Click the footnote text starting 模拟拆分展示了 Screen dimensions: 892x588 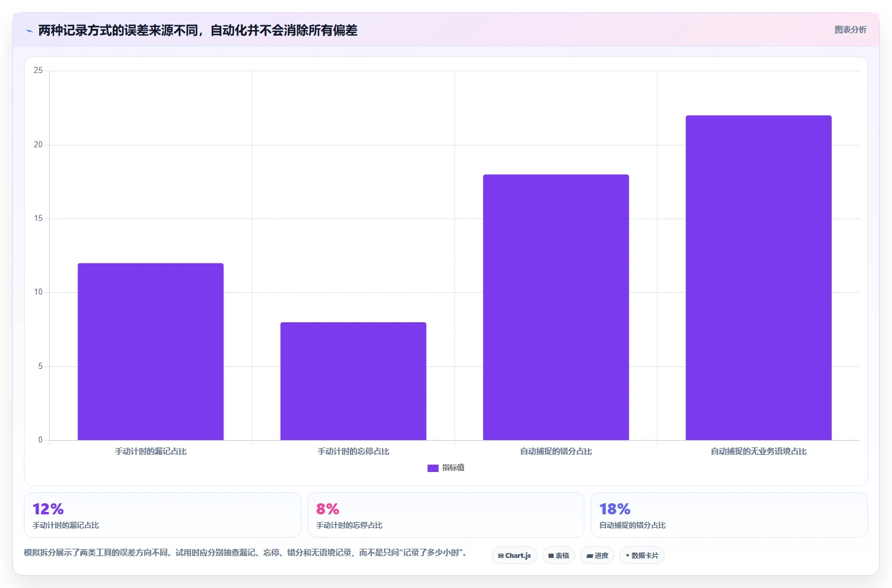(x=247, y=552)
